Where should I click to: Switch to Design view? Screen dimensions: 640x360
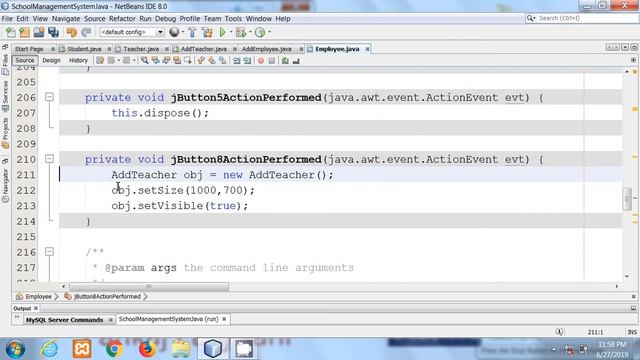[x=51, y=60]
